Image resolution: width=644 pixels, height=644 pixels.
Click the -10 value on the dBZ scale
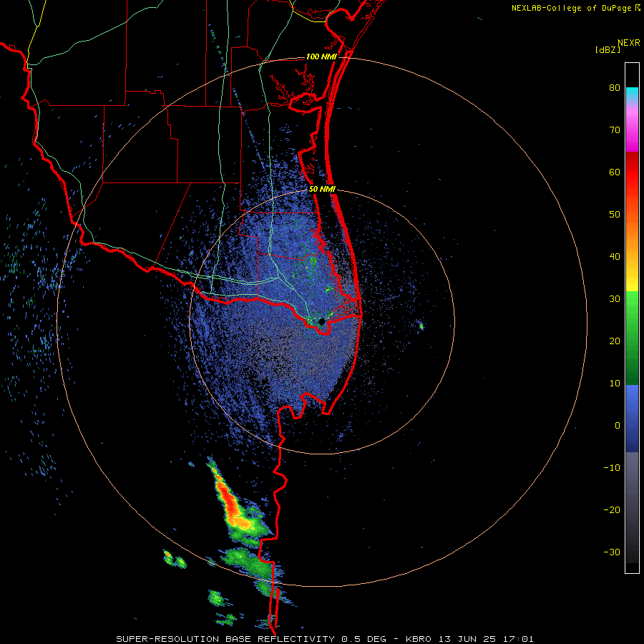[x=612, y=468]
